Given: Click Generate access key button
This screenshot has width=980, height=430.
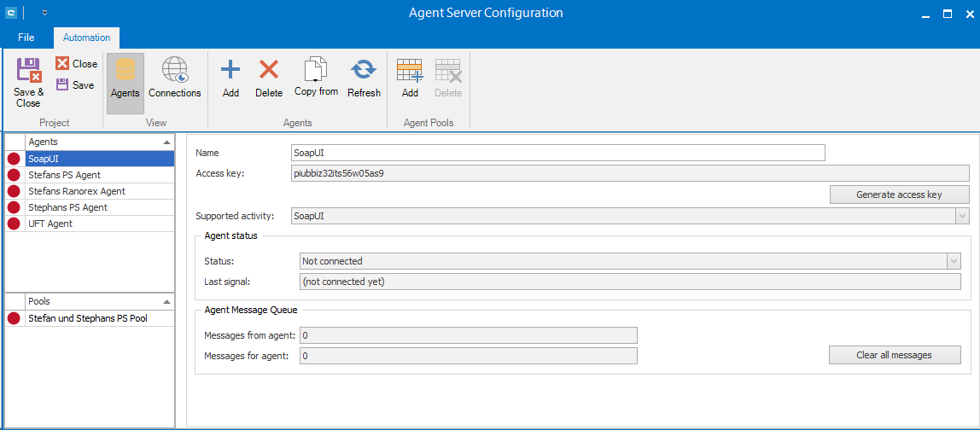Looking at the screenshot, I should coord(899,195).
